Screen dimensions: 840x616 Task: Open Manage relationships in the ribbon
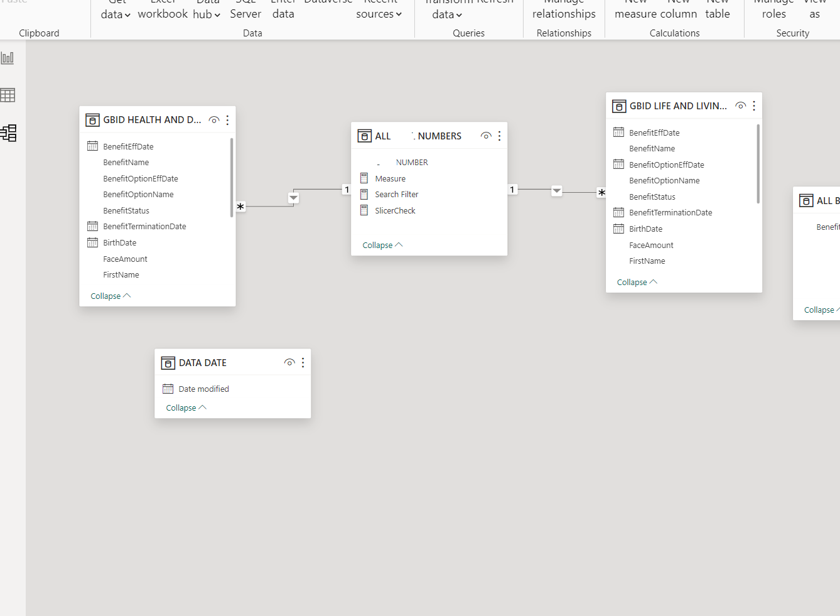[564, 9]
